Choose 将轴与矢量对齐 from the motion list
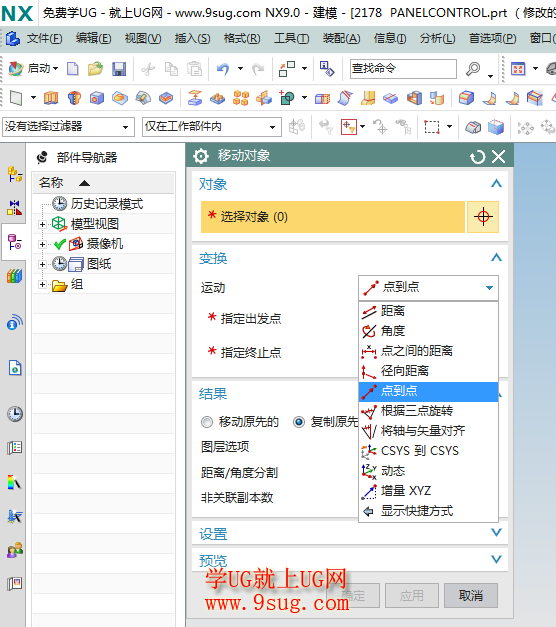 coord(428,431)
